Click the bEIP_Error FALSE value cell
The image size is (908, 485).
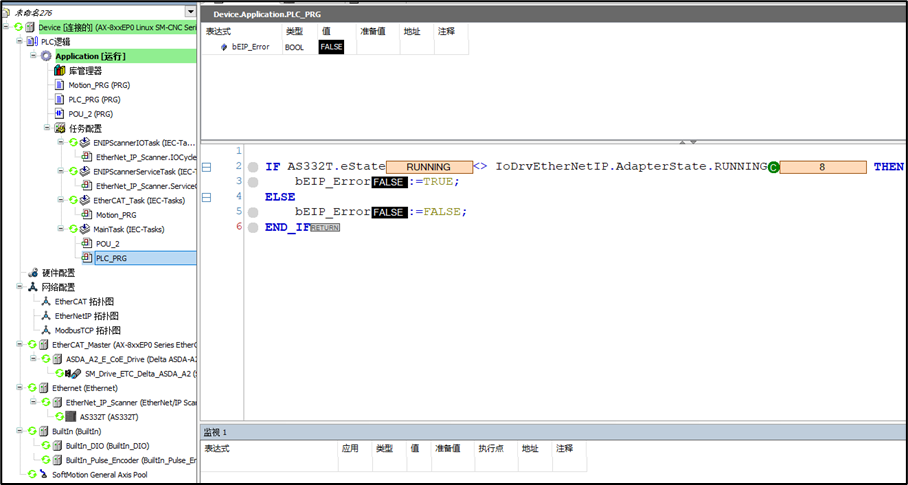tap(331, 47)
